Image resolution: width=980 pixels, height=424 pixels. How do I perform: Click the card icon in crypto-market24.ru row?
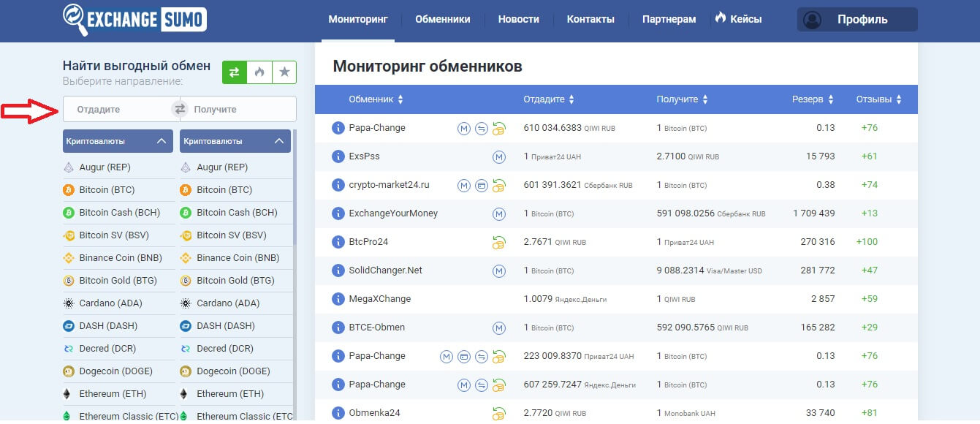[482, 185]
